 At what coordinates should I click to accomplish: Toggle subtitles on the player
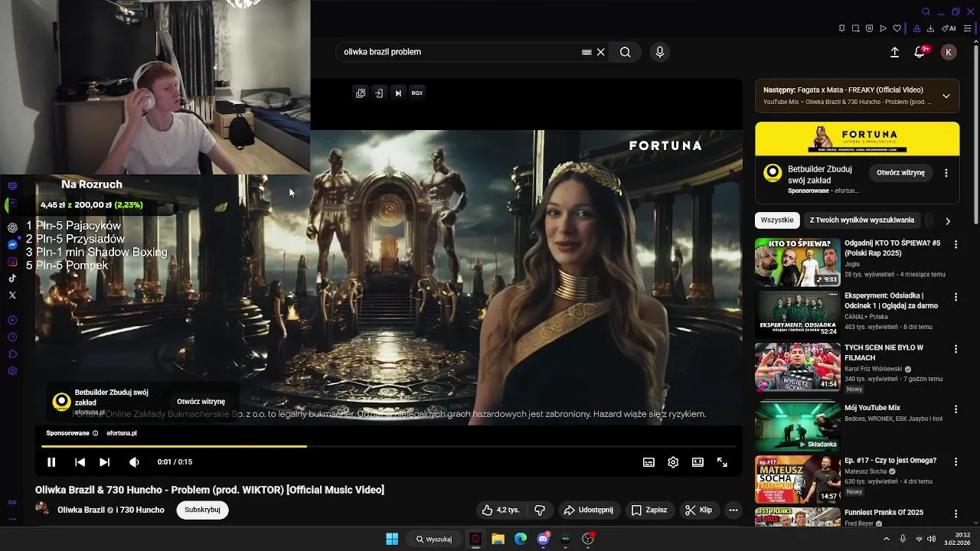point(648,462)
